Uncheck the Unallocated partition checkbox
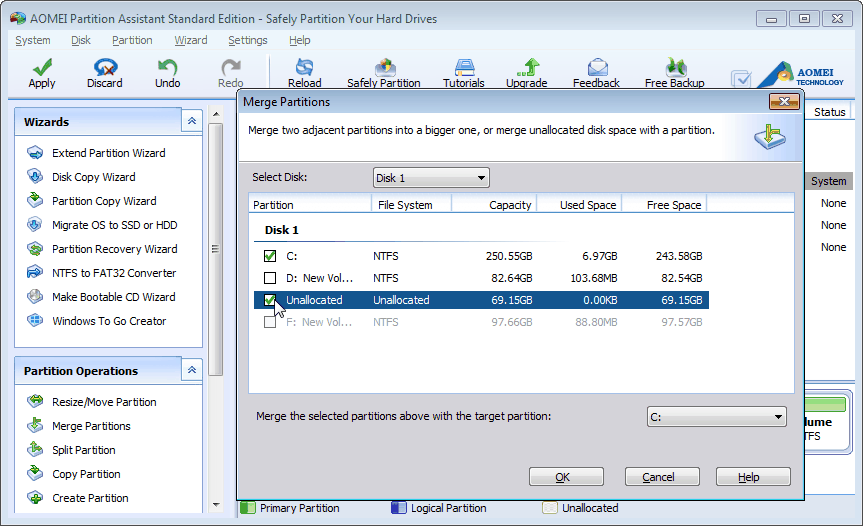 click(x=270, y=300)
